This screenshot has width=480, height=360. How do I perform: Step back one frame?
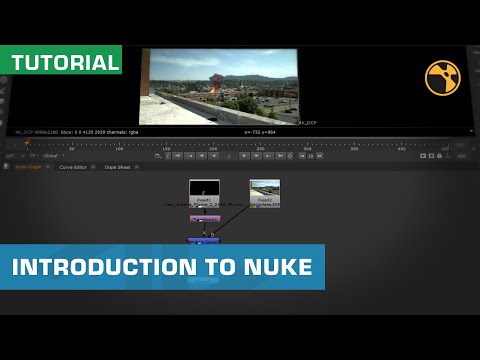pyautogui.click(x=201, y=156)
